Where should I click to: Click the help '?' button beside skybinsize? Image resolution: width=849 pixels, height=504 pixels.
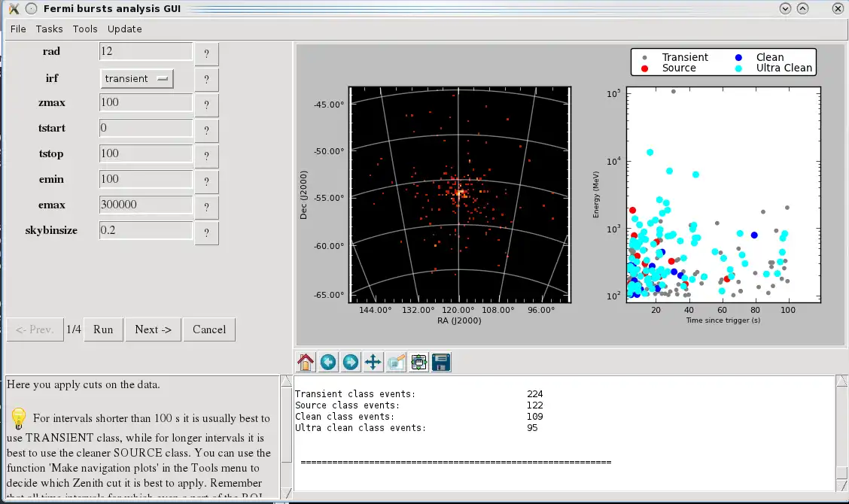point(206,233)
